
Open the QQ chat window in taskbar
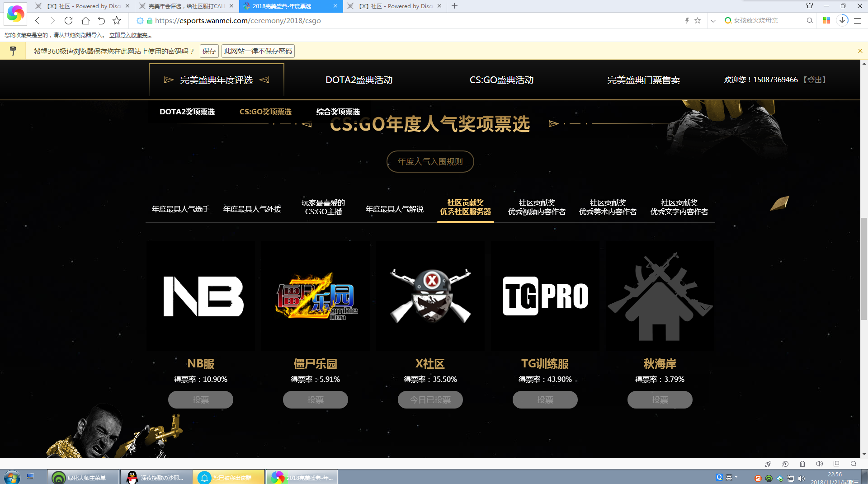tap(156, 477)
